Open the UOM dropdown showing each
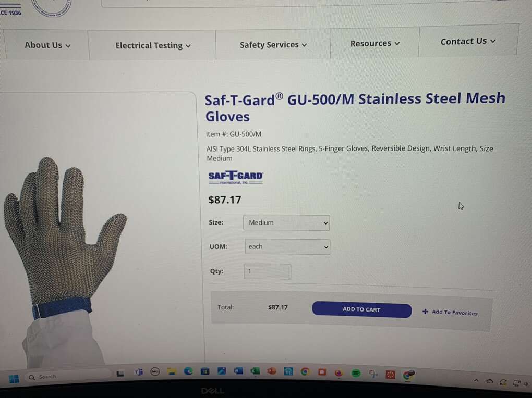Screen dimensions: 532x398 point(287,247)
